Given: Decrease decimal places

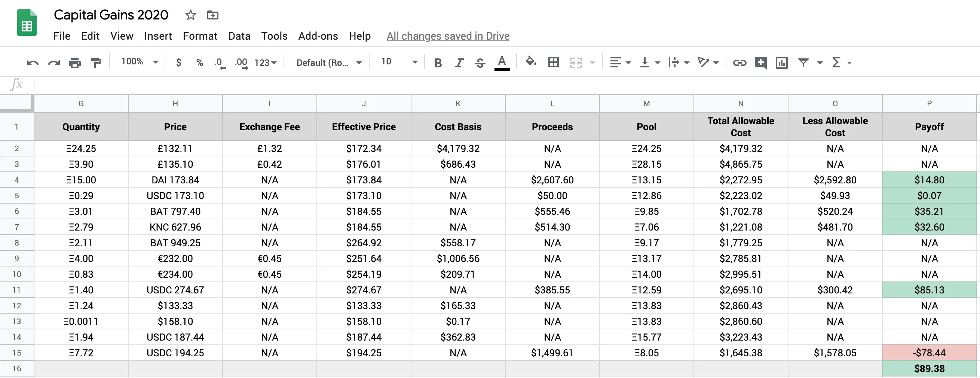Looking at the screenshot, I should [x=220, y=63].
